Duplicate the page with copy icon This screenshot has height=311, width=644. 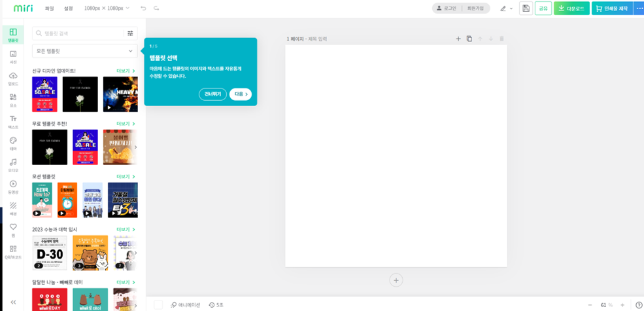(x=469, y=39)
